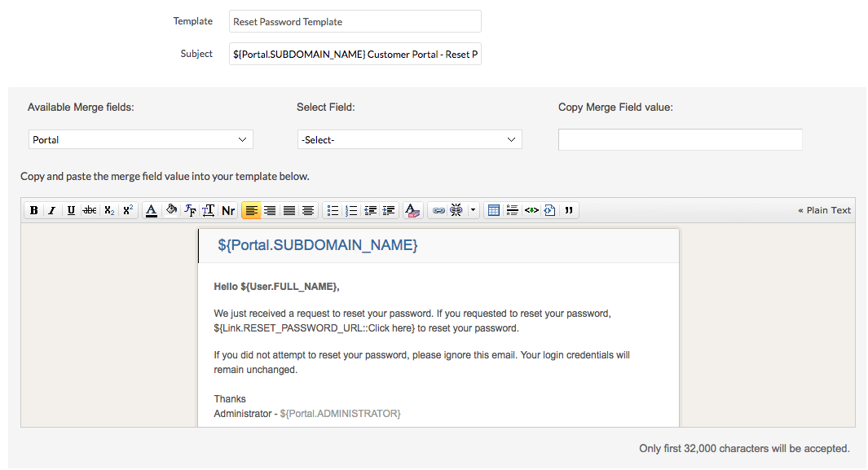Align text left

point(251,210)
